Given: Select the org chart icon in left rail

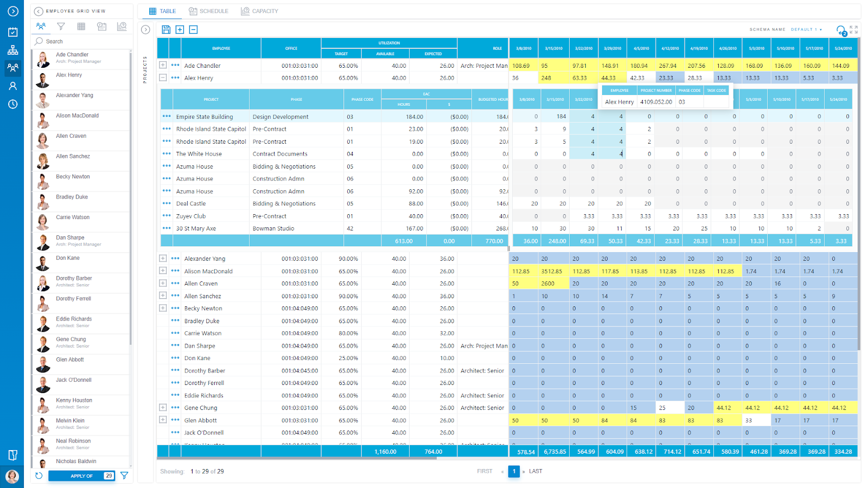Looking at the screenshot, I should tap(12, 50).
